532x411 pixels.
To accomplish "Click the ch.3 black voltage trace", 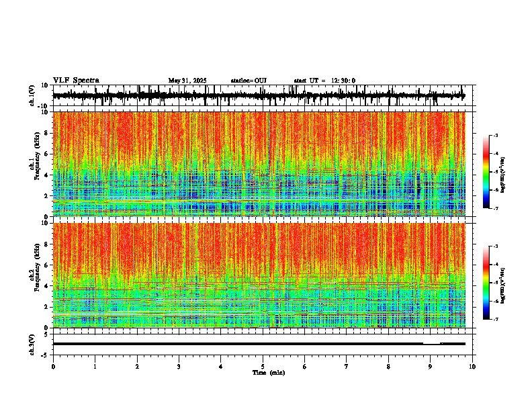I will click(259, 344).
